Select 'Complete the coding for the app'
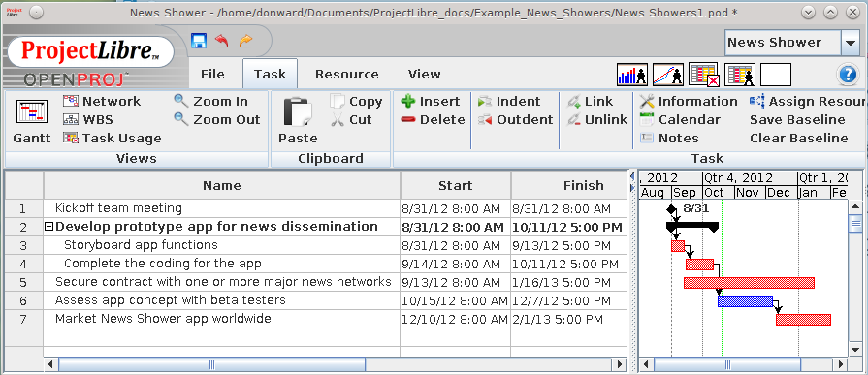 [x=163, y=264]
